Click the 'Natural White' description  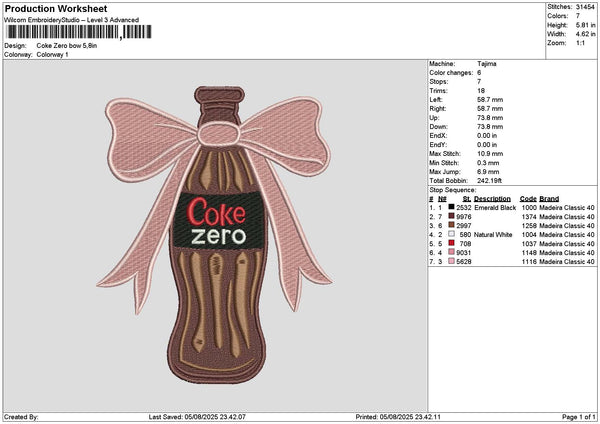coord(493,235)
